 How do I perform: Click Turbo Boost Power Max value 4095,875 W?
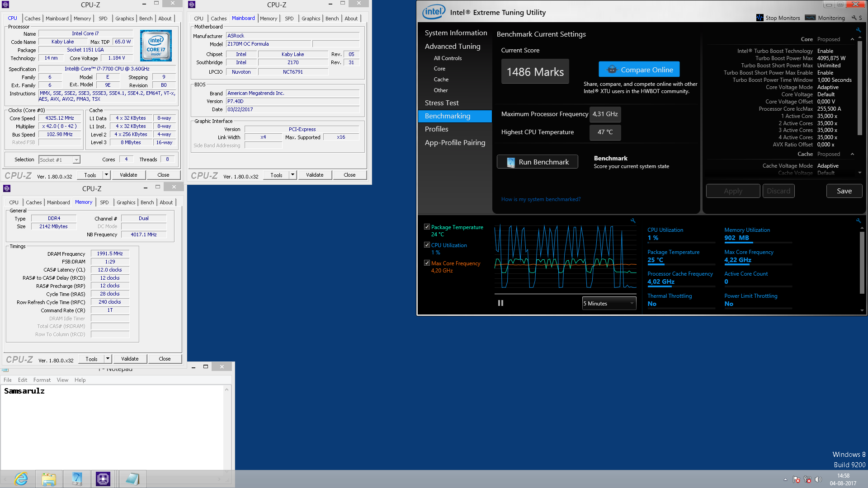pos(831,58)
